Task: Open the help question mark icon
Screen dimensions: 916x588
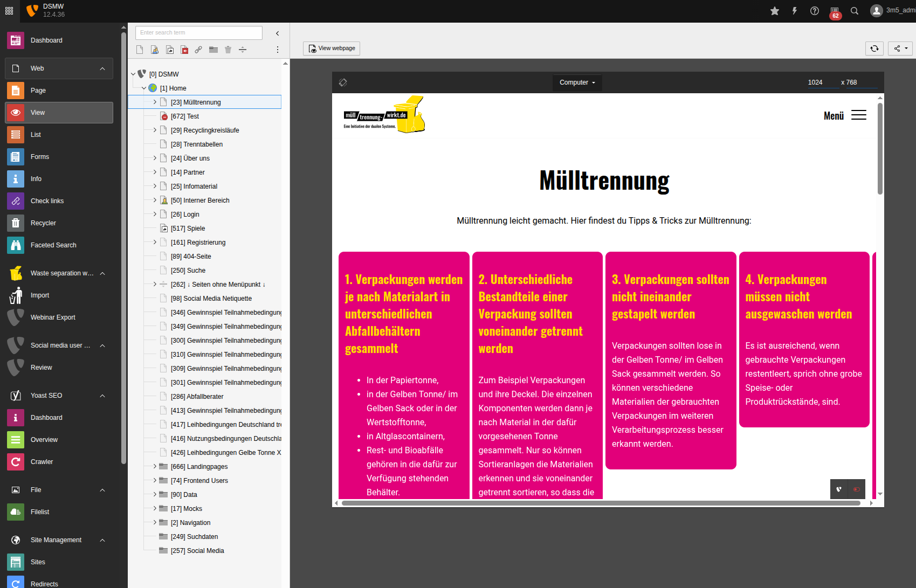Action: pyautogui.click(x=815, y=11)
